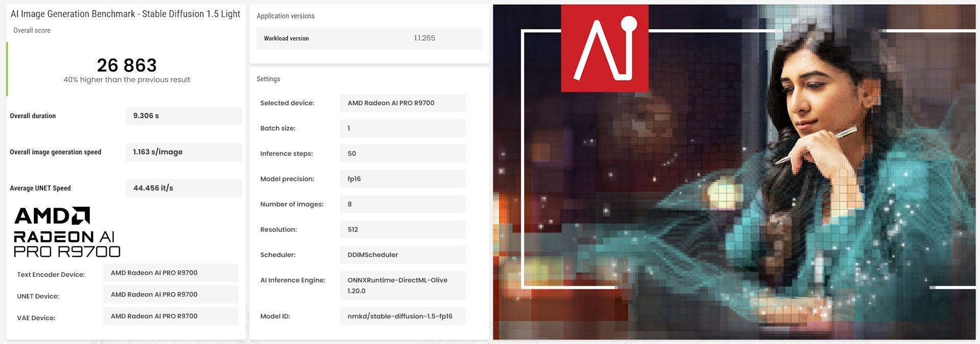Click the Scheduler value DDIMScheduler
980x344 pixels.
coord(403,255)
